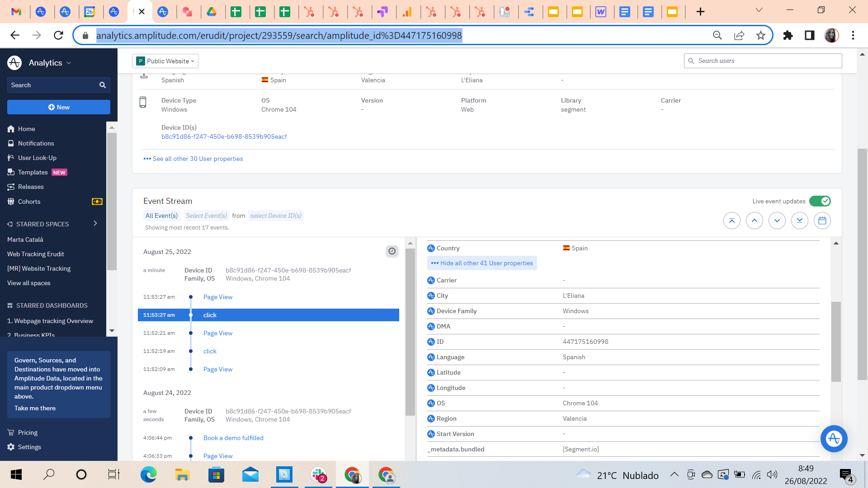Screen dimensions: 868x488
Task: Click the timestamp clock icon in the event list
Action: [392, 251]
